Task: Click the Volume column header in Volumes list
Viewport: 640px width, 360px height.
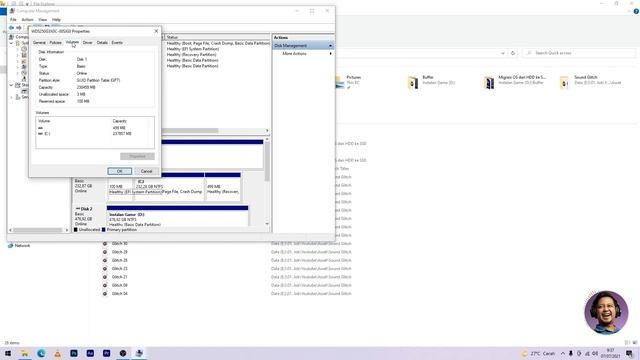Action: tap(73, 121)
